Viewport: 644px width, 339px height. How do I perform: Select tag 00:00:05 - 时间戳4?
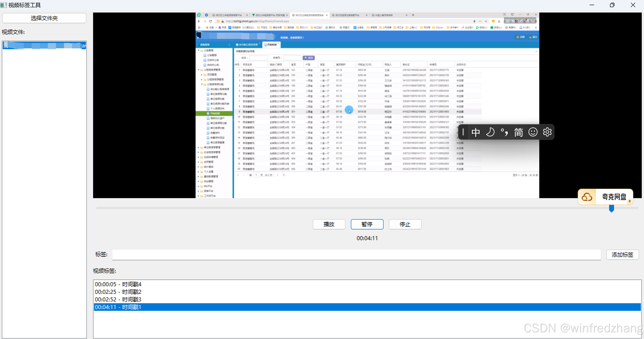367,284
